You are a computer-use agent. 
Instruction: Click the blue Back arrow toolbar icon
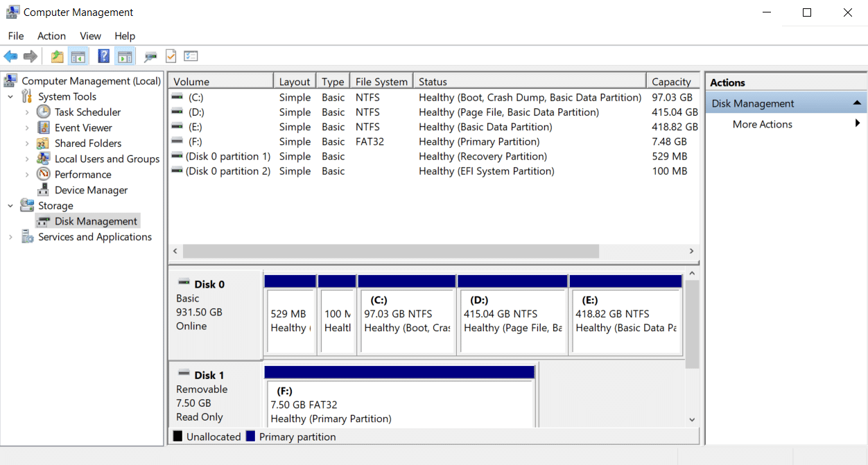(x=10, y=57)
